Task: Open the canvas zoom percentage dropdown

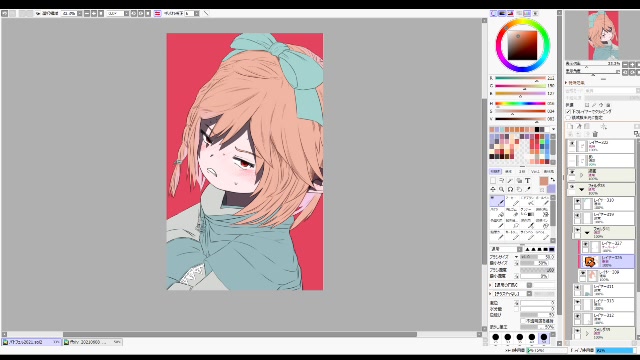Action: 80,13
